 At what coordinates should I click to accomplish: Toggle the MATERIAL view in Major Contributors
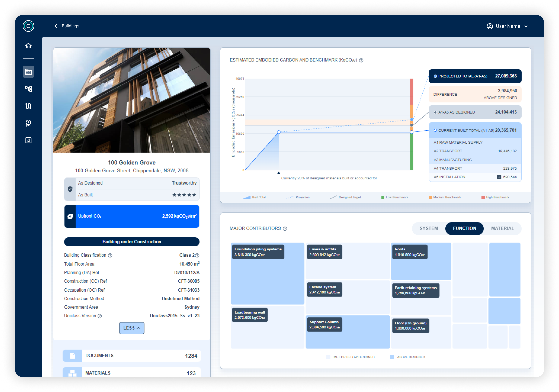pos(503,228)
